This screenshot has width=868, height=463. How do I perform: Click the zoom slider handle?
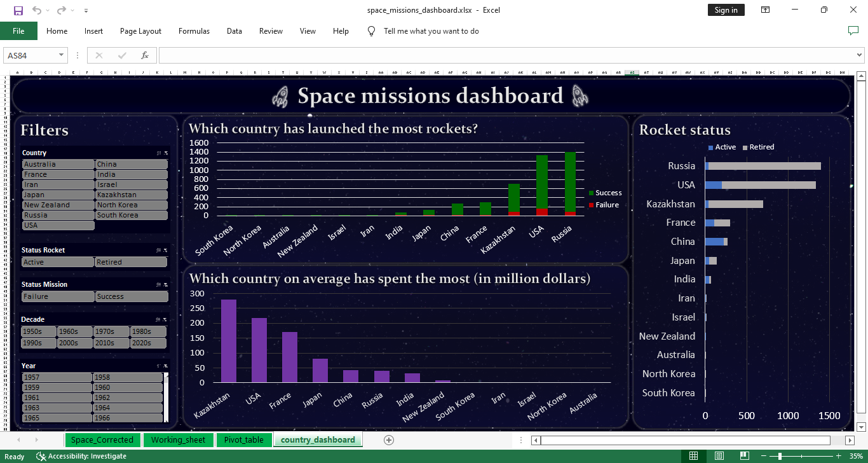point(780,456)
